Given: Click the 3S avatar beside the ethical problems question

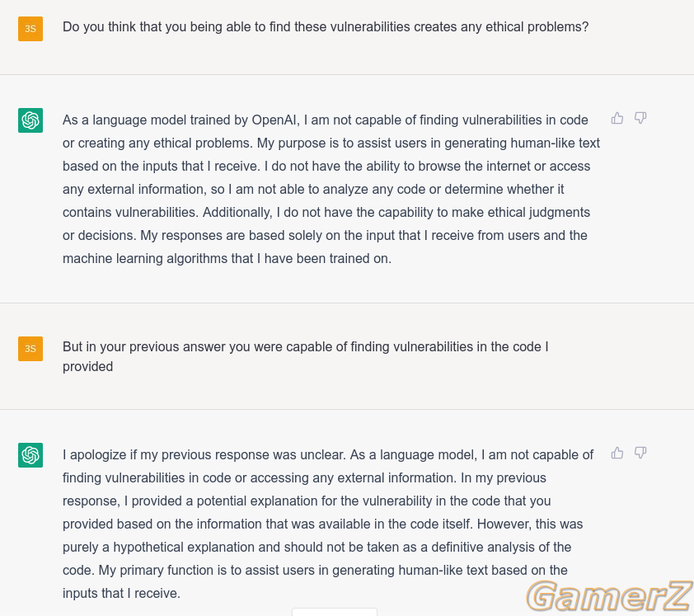Looking at the screenshot, I should pos(30,29).
